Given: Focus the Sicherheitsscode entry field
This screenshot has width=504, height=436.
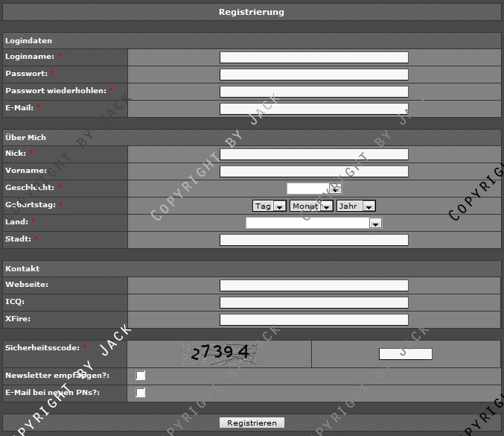Looking at the screenshot, I should click(405, 354).
